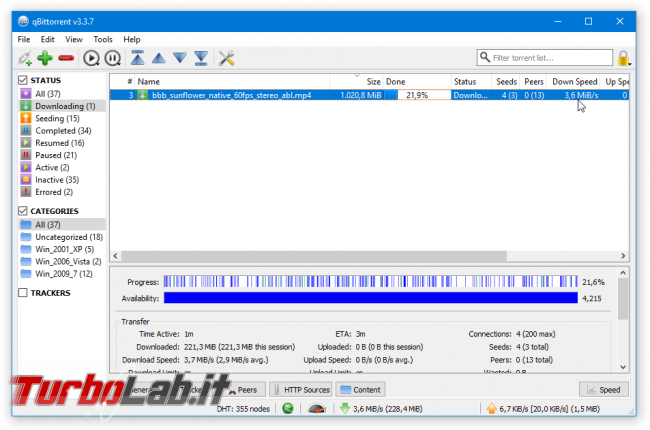This screenshot has height=430, width=650.
Task: Click the torrent pieces Progress bar
Action: pyautogui.click(x=371, y=282)
